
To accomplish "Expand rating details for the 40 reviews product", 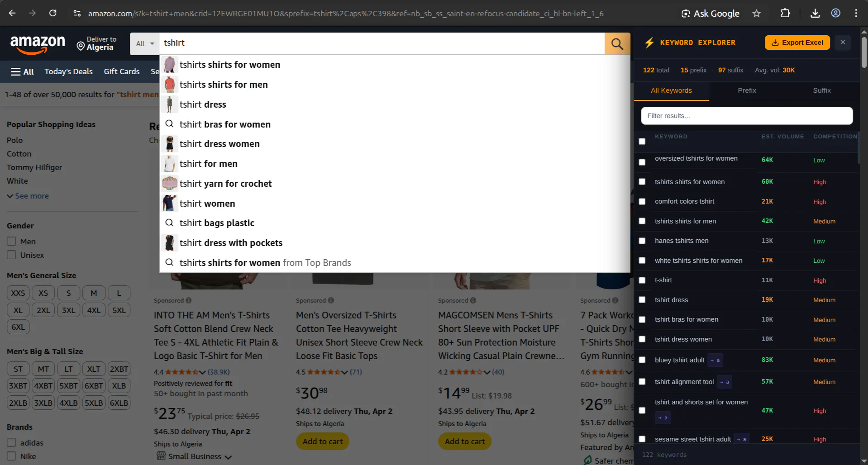I will click(487, 372).
